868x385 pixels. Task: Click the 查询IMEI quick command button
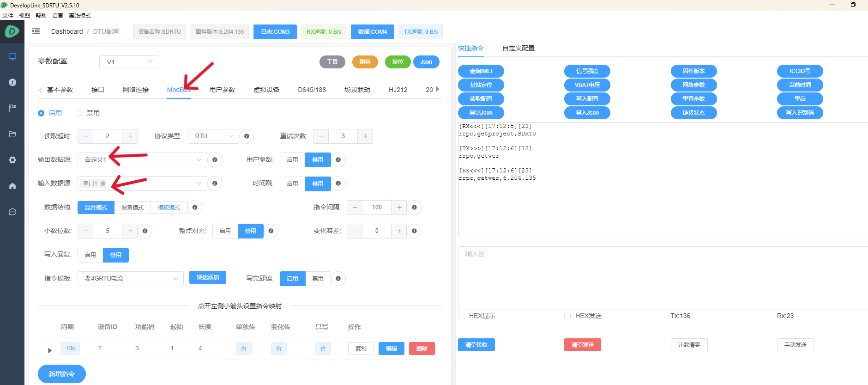[x=481, y=71]
